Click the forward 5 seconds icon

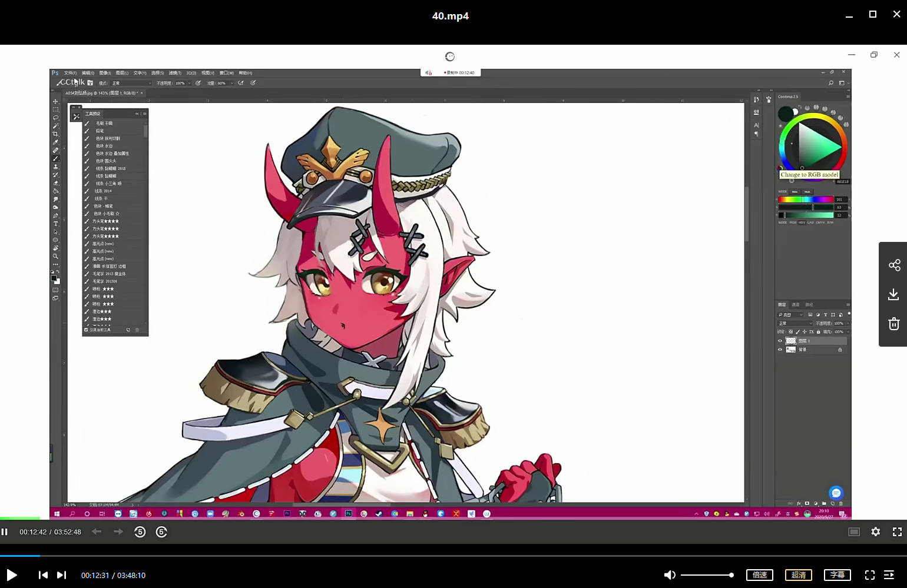161,532
